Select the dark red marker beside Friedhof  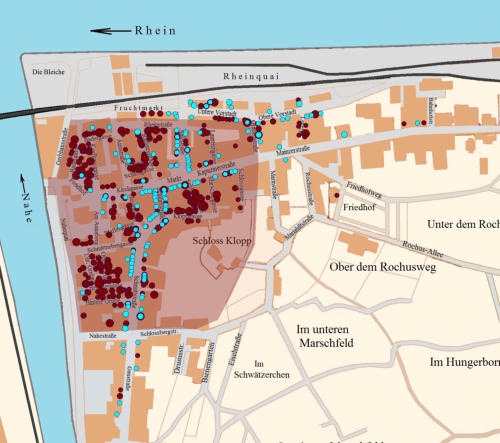point(337,195)
